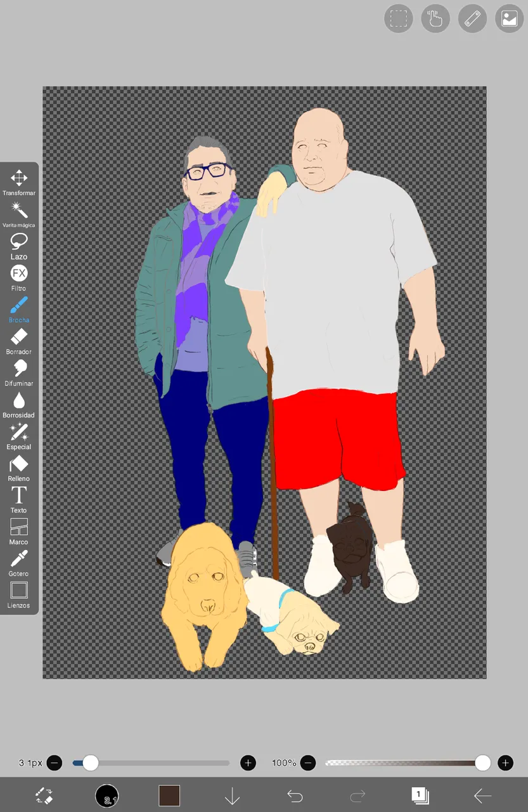Tap the down arrow icon
This screenshot has width=528, height=812.
[232, 796]
